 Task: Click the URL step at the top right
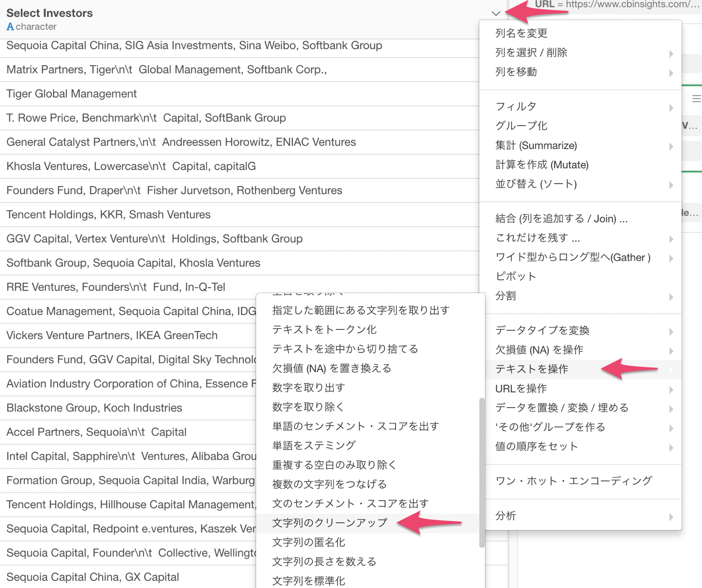617,5
